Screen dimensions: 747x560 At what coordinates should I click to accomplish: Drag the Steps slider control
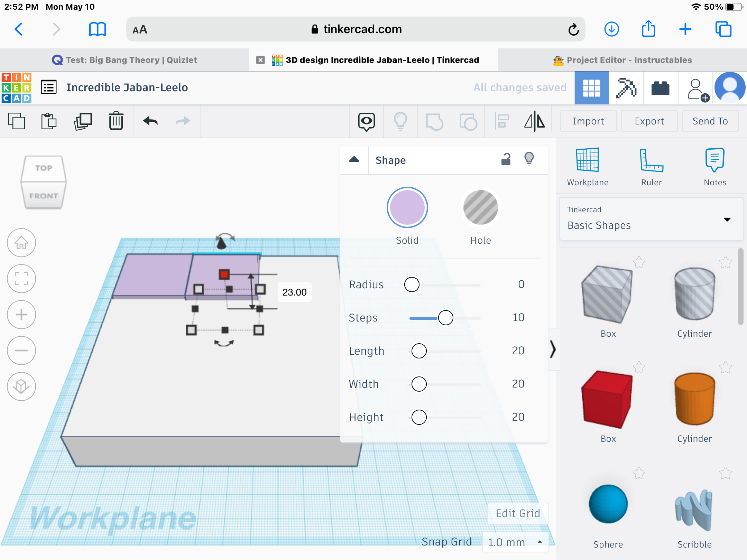pyautogui.click(x=445, y=318)
